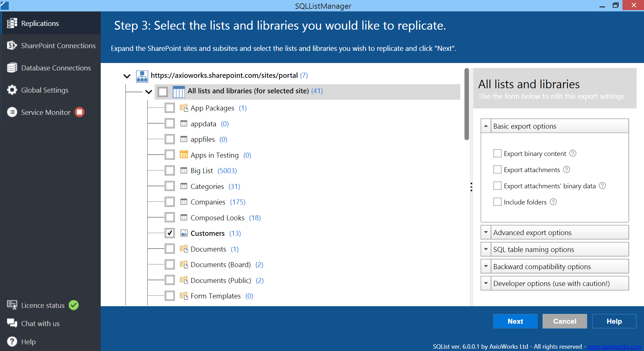Viewport: 644px width, 351px height.
Task: Tick the All lists and libraries checkbox
Action: pyautogui.click(x=163, y=92)
